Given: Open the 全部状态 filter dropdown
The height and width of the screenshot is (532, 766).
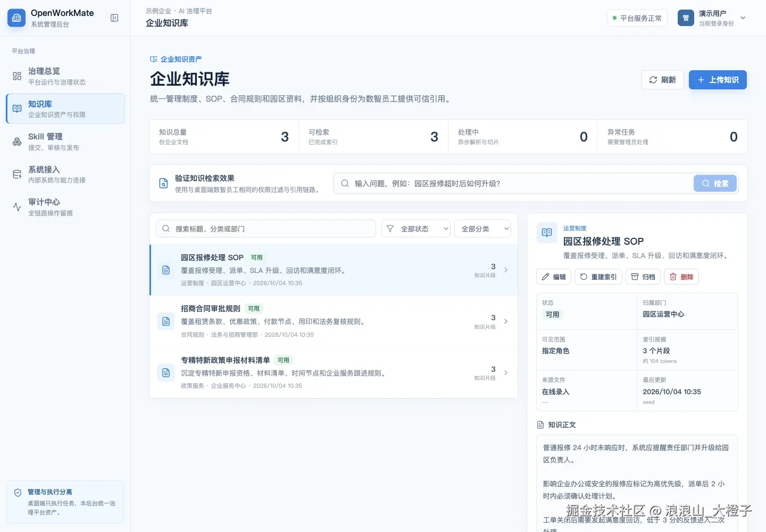Looking at the screenshot, I should coord(416,229).
